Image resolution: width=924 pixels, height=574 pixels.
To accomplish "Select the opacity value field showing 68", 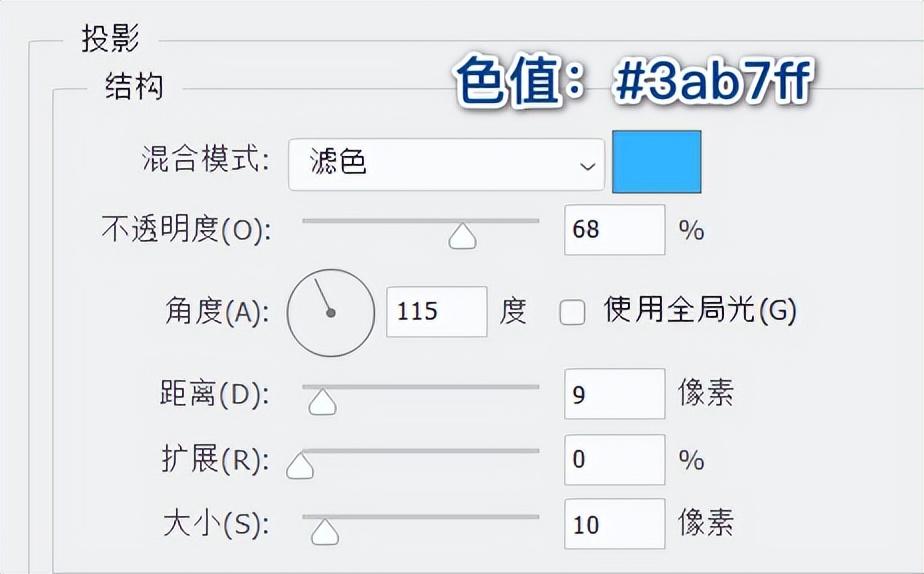I will coord(614,230).
